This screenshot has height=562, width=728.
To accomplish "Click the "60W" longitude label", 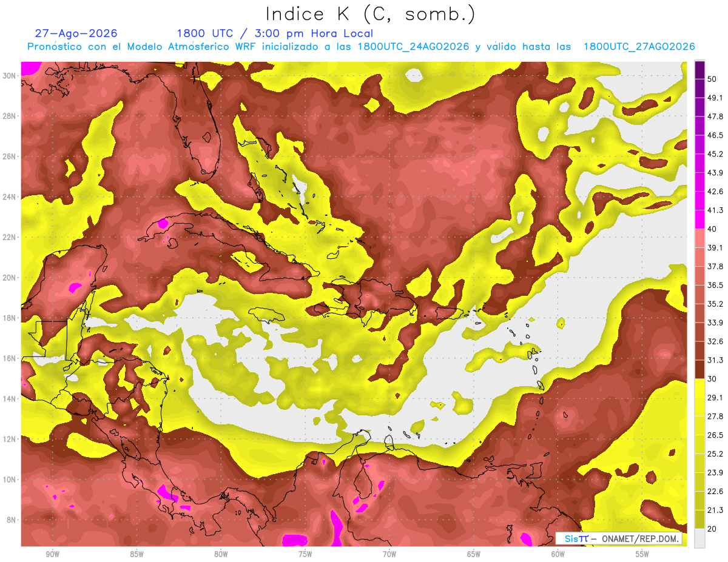I will (558, 554).
